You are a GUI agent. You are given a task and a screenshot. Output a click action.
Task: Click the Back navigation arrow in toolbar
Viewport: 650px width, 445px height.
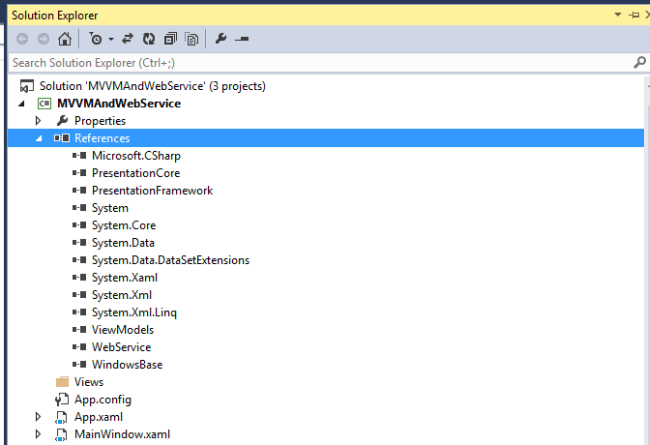(x=22, y=39)
